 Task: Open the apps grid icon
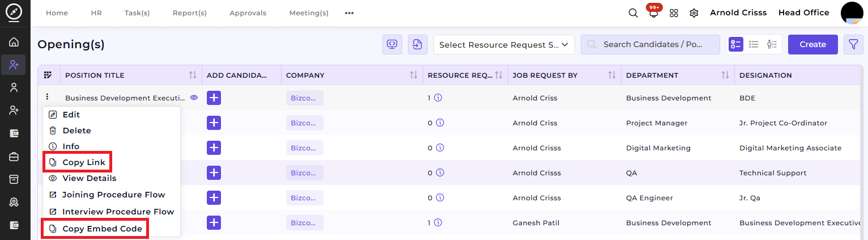pyautogui.click(x=674, y=13)
